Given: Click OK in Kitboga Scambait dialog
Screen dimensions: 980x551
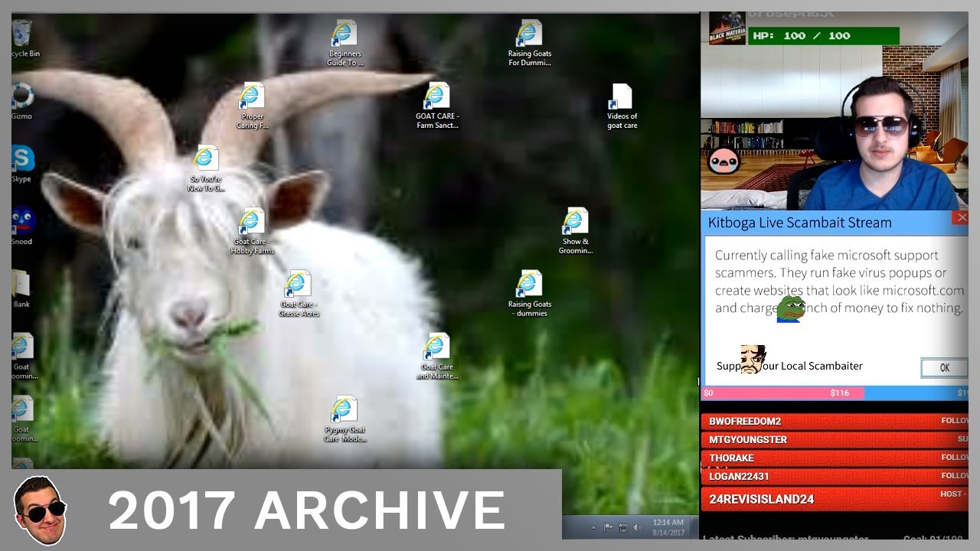Looking at the screenshot, I should click(x=944, y=368).
